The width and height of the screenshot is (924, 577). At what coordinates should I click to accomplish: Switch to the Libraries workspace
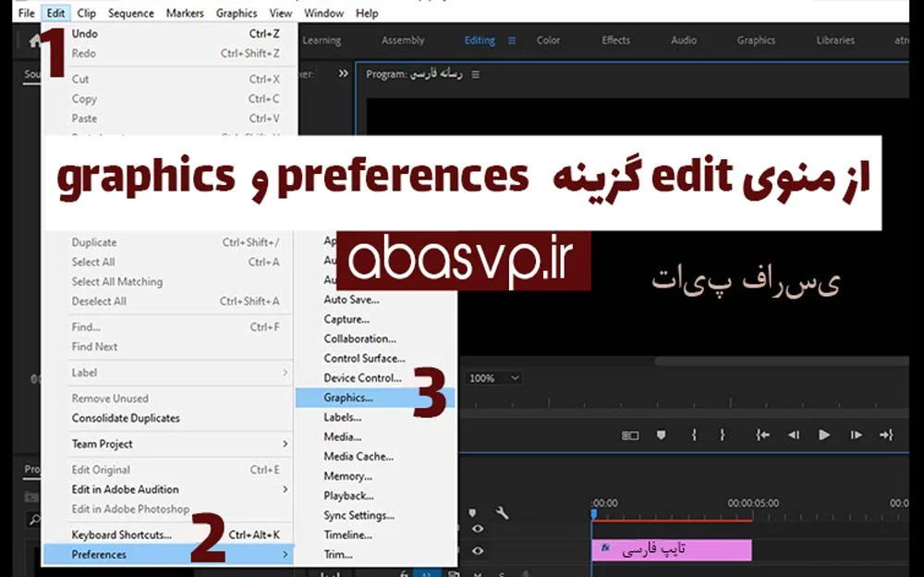pyautogui.click(x=835, y=40)
